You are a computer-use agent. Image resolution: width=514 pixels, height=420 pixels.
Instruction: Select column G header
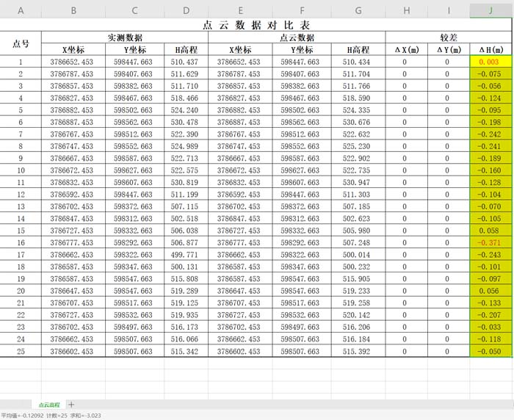[358, 11]
